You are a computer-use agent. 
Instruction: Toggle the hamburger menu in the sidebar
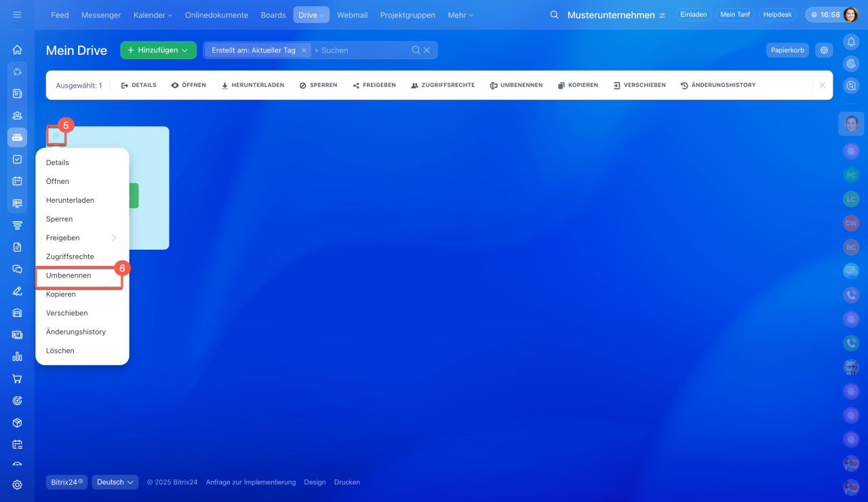(x=17, y=15)
